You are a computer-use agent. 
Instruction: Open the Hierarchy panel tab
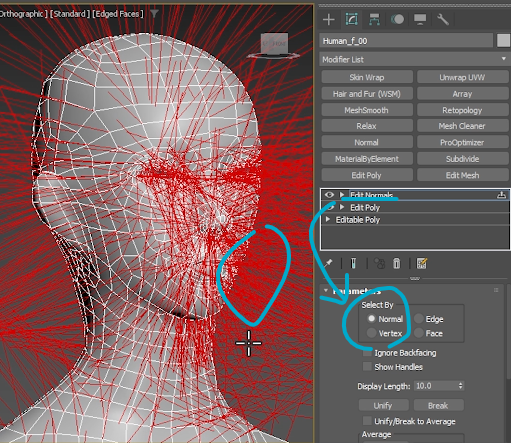pos(374,19)
